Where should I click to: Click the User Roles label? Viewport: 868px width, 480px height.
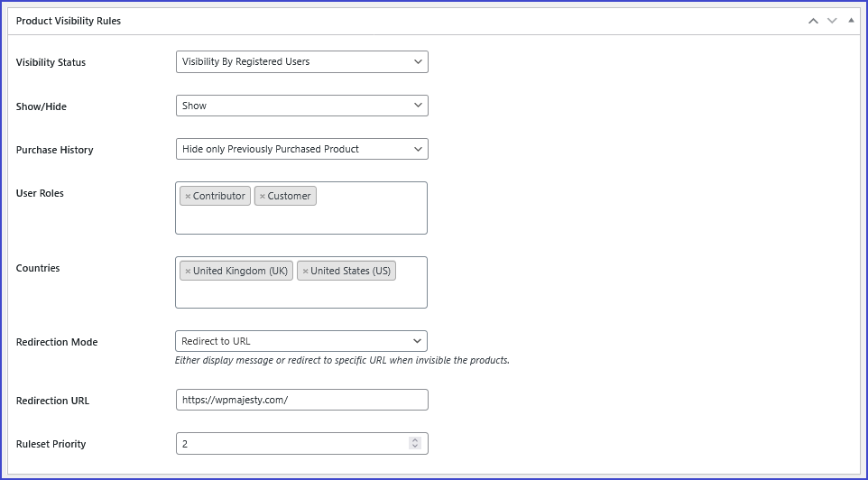click(40, 193)
